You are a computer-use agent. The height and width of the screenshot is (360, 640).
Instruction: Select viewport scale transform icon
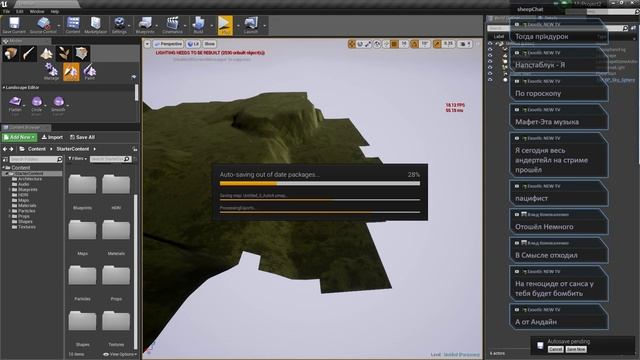coord(369,44)
